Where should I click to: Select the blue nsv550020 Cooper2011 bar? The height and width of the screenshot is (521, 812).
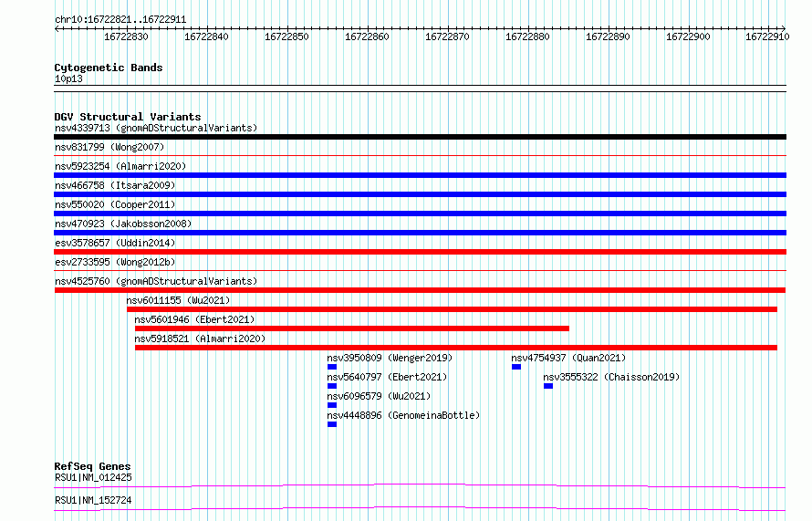(420, 214)
